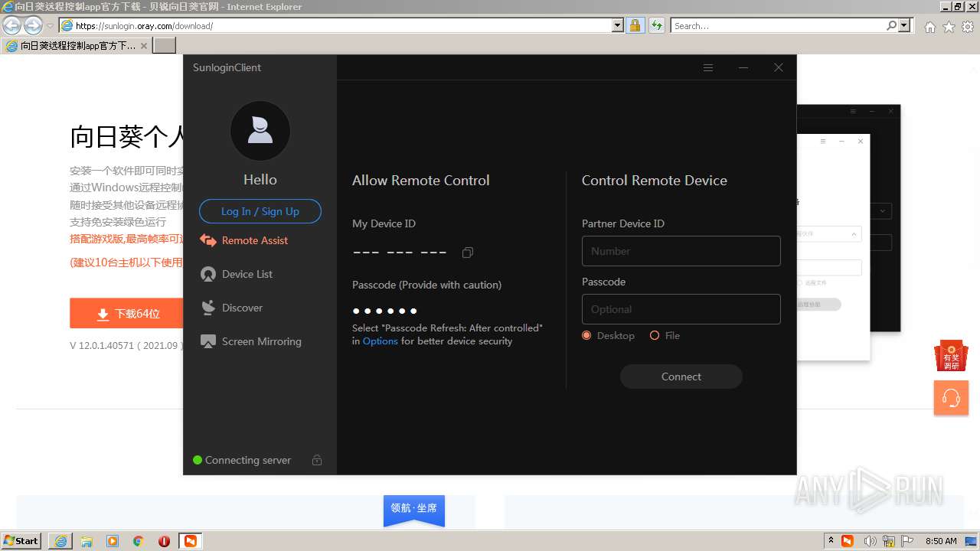Click the Connecting server status text
Image resolution: width=980 pixels, height=551 pixels.
[248, 460]
